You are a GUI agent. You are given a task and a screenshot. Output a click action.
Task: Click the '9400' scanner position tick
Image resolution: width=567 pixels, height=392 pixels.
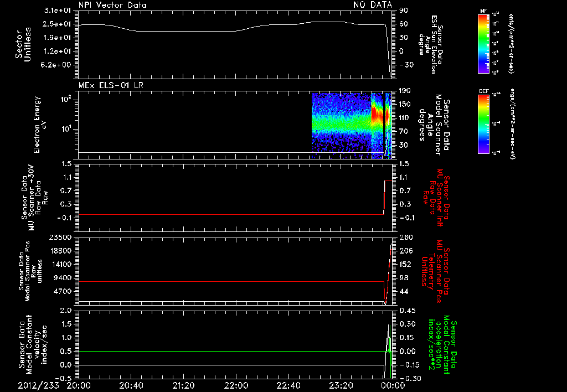(63, 278)
